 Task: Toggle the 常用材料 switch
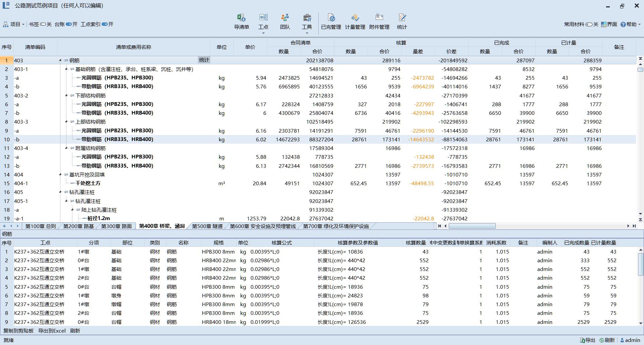click(x=589, y=24)
